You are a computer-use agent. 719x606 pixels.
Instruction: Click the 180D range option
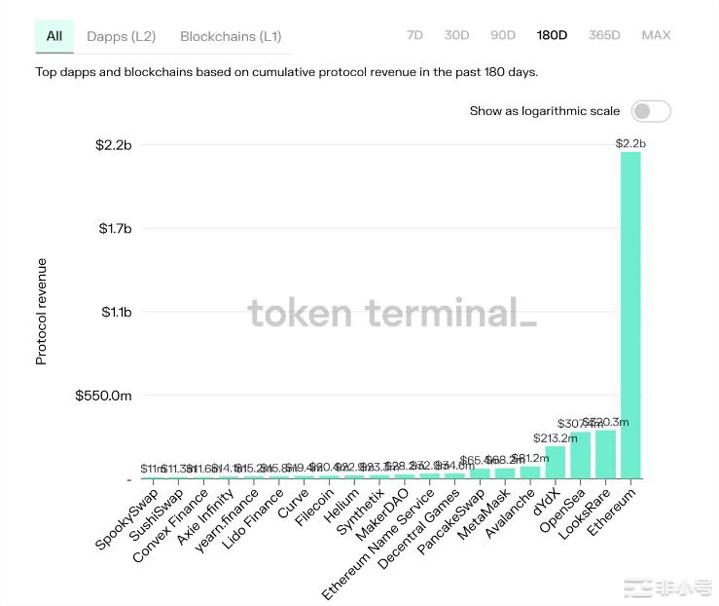(x=552, y=35)
